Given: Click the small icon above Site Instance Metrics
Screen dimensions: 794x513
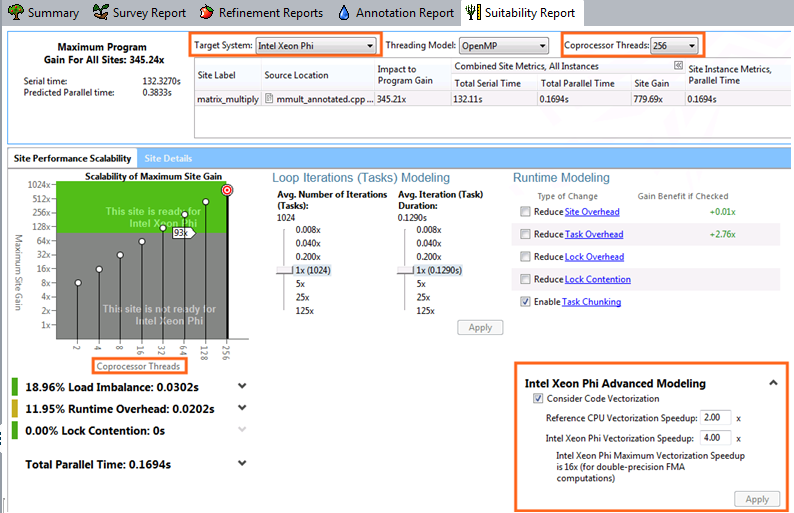Looking at the screenshot, I should (x=679, y=65).
